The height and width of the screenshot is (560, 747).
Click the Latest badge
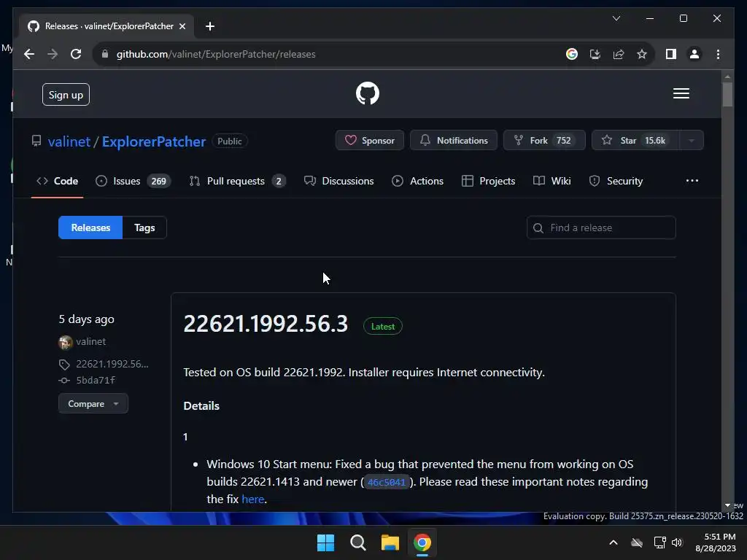[x=382, y=327]
